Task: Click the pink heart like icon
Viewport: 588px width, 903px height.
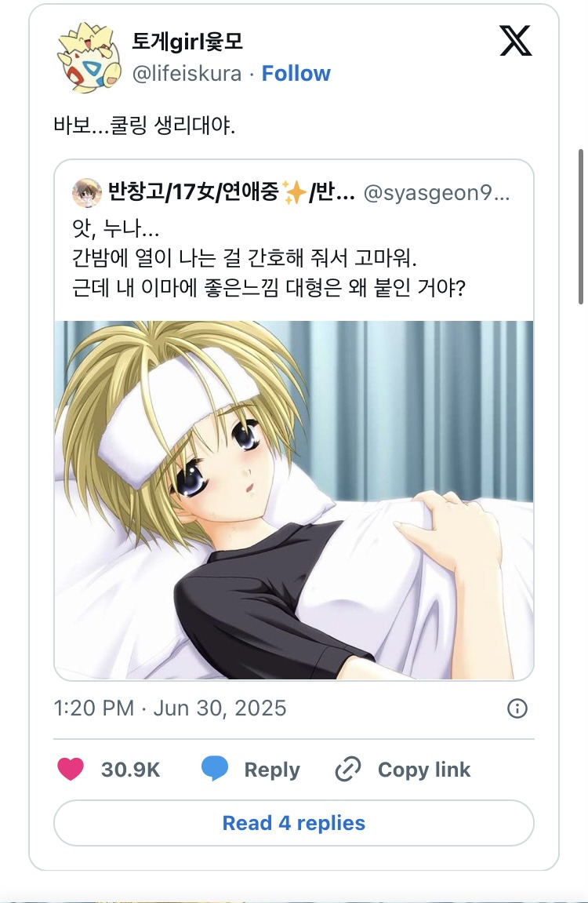Action: pos(71,770)
